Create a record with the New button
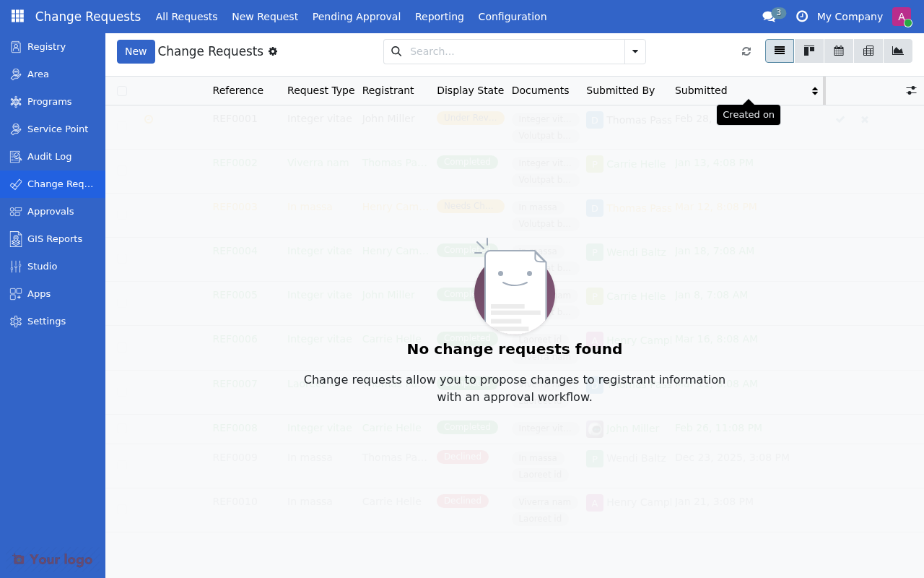The height and width of the screenshot is (578, 924). click(136, 51)
